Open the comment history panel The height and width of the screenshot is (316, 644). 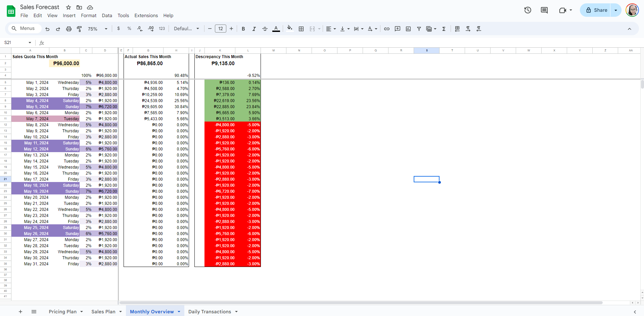click(x=544, y=10)
